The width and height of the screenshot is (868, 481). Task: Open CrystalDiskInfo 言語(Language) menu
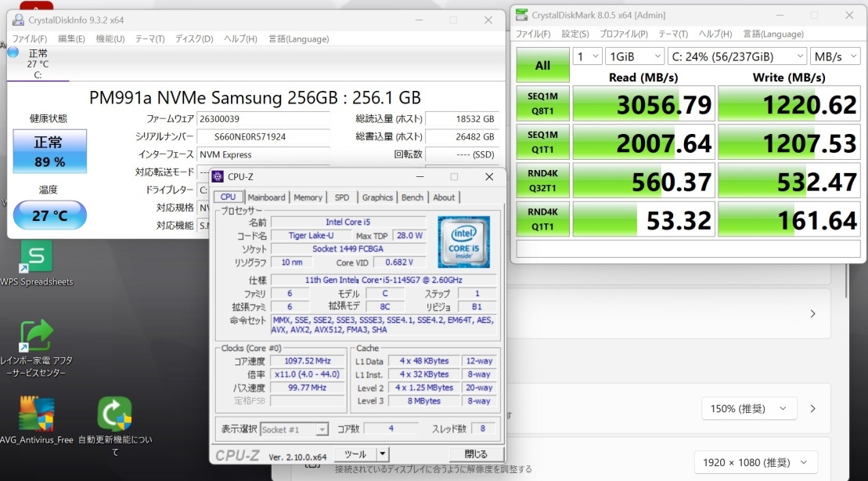299,39
